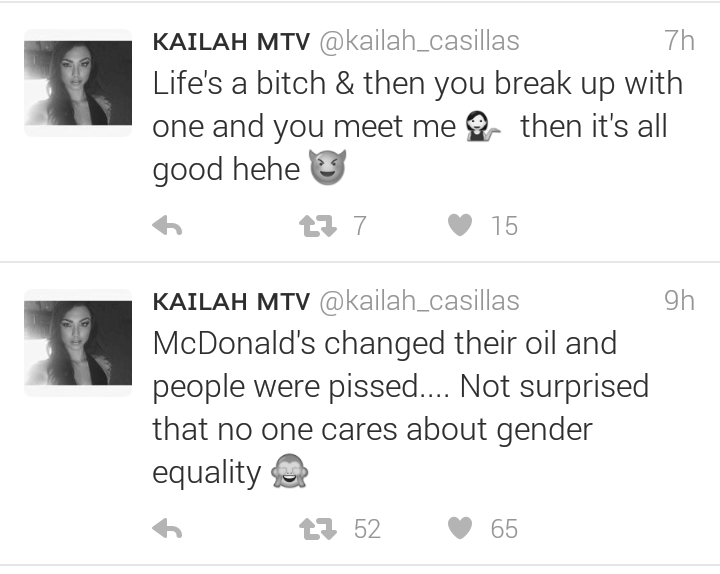Retweet the McDonald's oil tweet
The width and height of the screenshot is (720, 574).
318,529
